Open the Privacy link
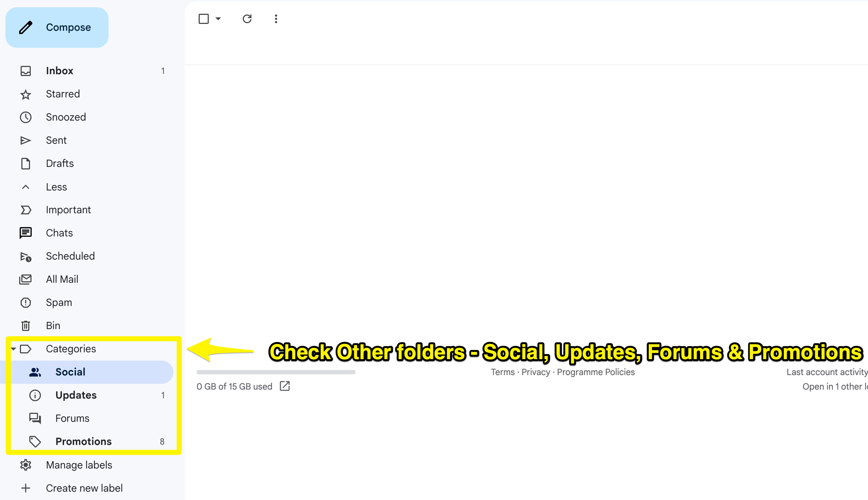 tap(536, 372)
